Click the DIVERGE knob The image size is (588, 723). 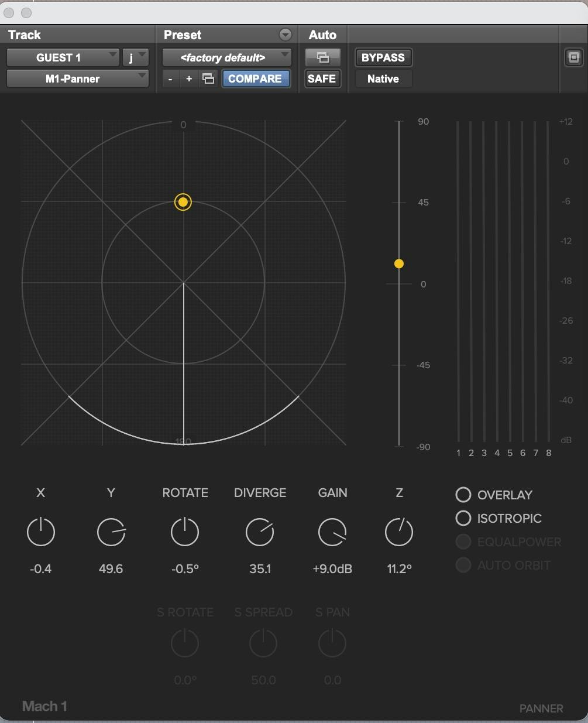(x=260, y=532)
